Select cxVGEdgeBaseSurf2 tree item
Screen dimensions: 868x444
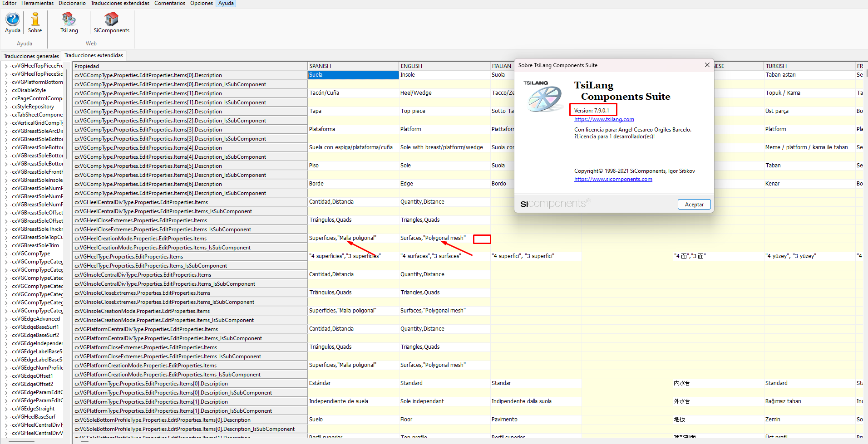click(x=35, y=335)
